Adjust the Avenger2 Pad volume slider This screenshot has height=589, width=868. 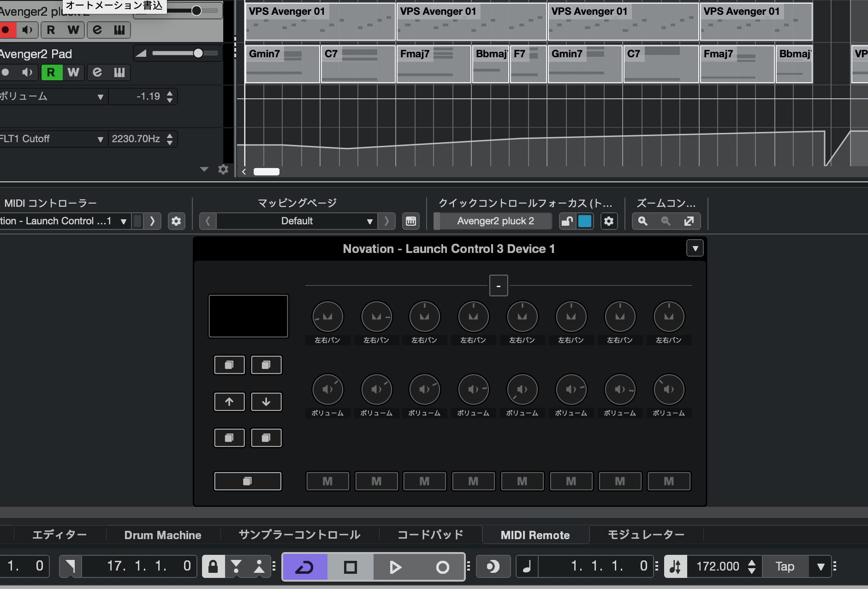[x=198, y=54]
